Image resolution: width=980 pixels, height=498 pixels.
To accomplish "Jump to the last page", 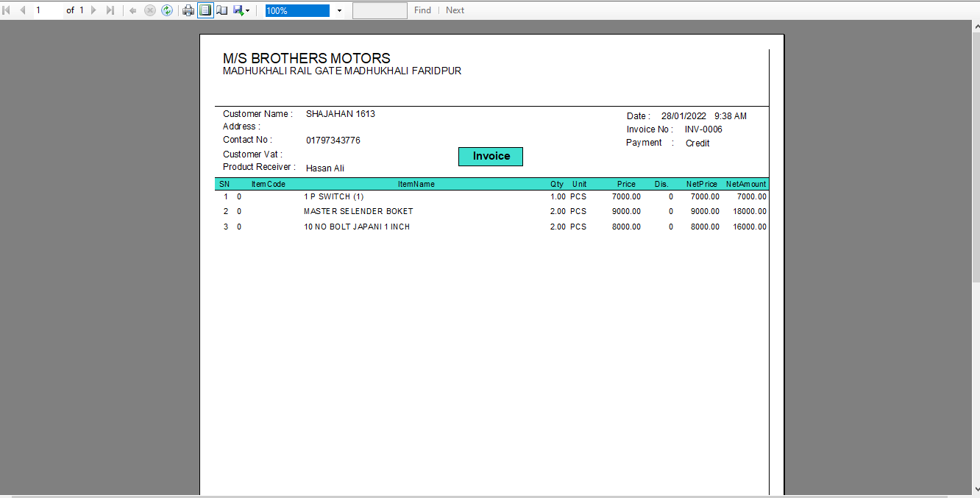I will coord(110,10).
